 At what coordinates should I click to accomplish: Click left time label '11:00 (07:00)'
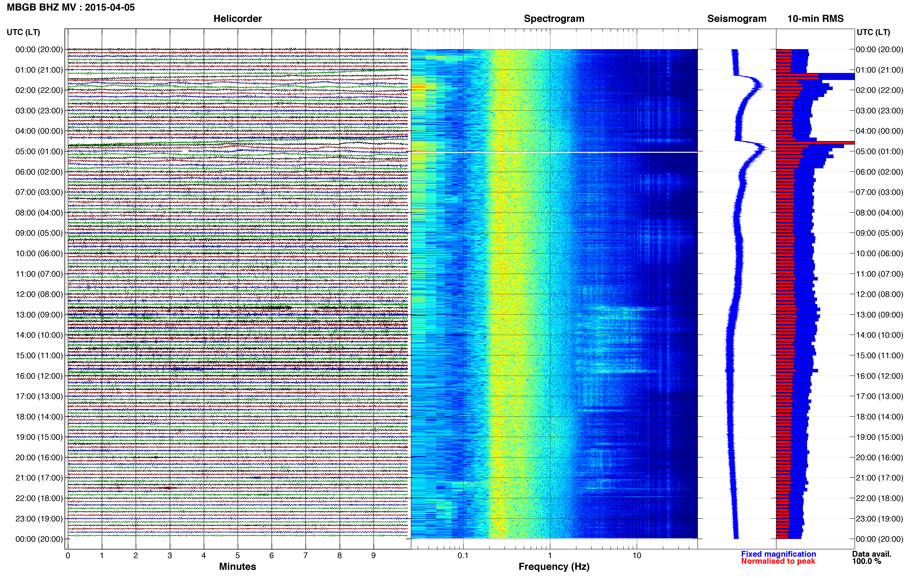click(39, 274)
